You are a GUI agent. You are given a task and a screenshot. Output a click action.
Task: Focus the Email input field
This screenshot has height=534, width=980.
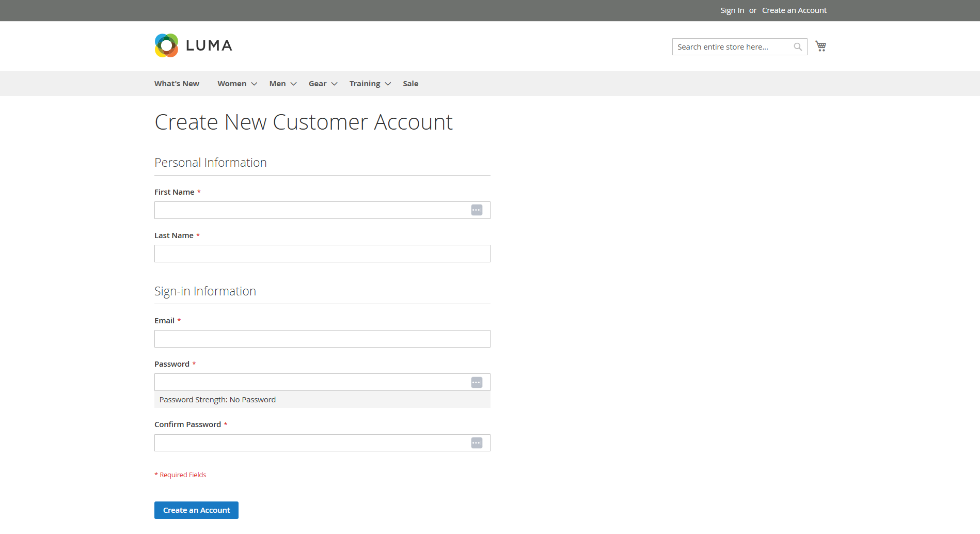coord(322,339)
